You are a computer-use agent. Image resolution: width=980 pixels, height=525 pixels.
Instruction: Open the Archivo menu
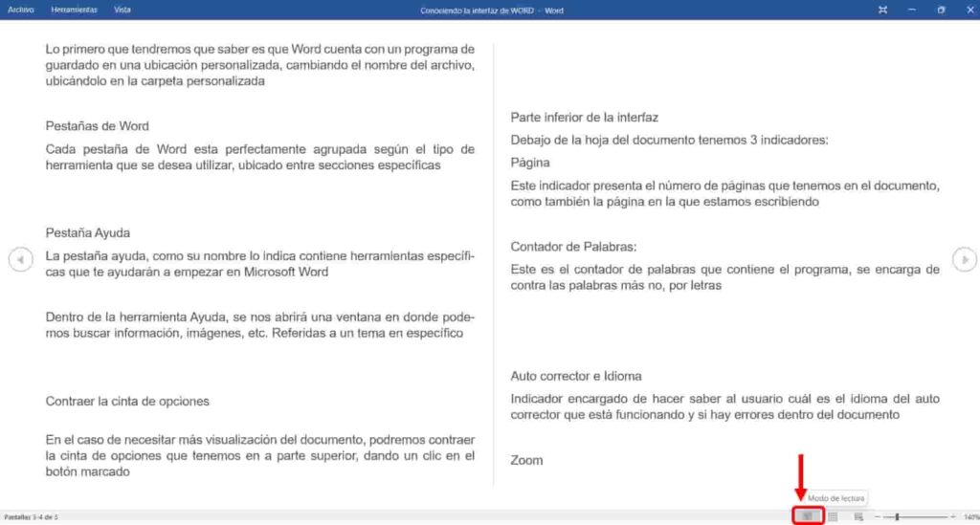pos(21,10)
